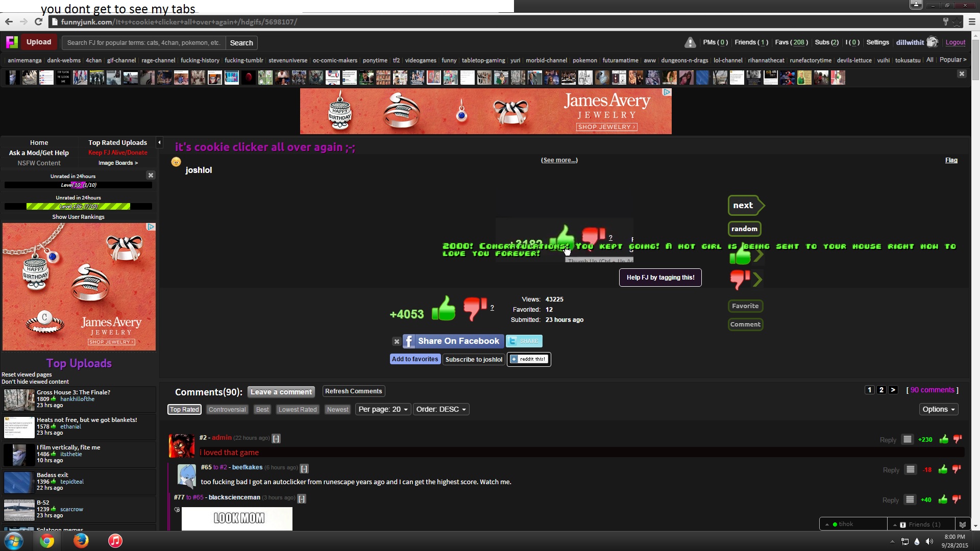This screenshot has height=551, width=980.
Task: Click the red thumbs down next to +4053
Action: (474, 308)
